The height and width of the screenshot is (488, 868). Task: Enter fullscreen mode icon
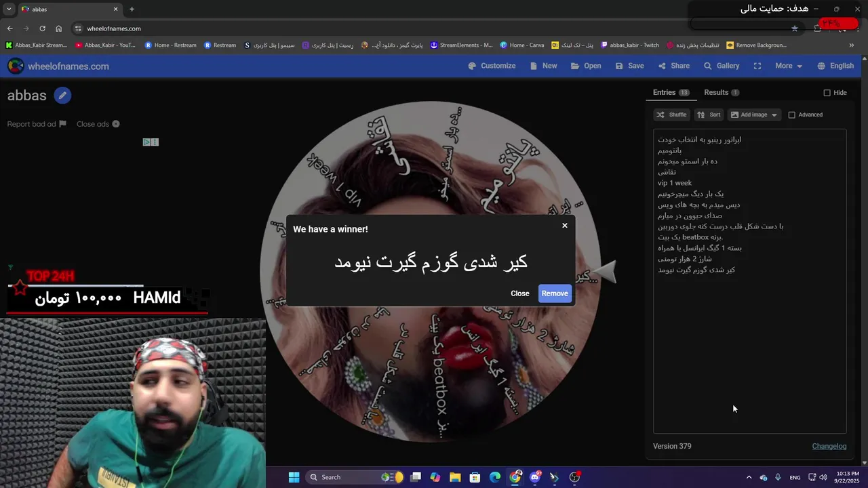pyautogui.click(x=757, y=66)
